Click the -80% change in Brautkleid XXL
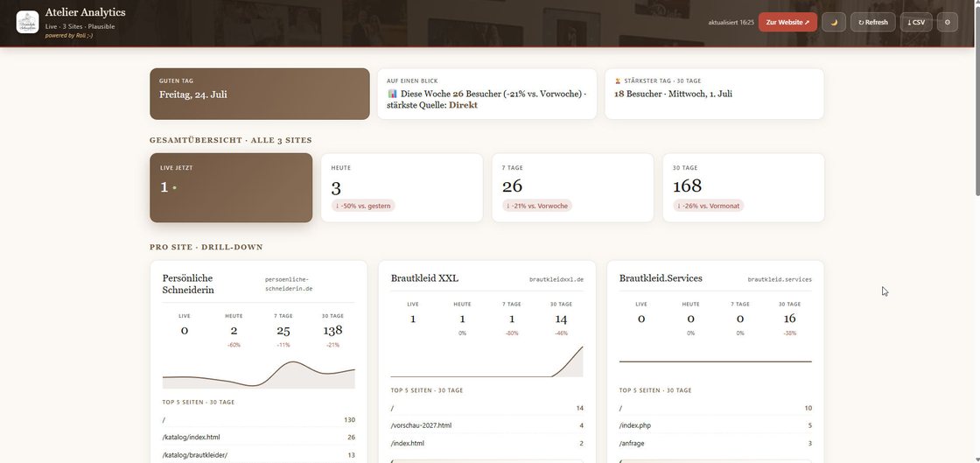Screen dimensions: 980x463 coord(511,333)
